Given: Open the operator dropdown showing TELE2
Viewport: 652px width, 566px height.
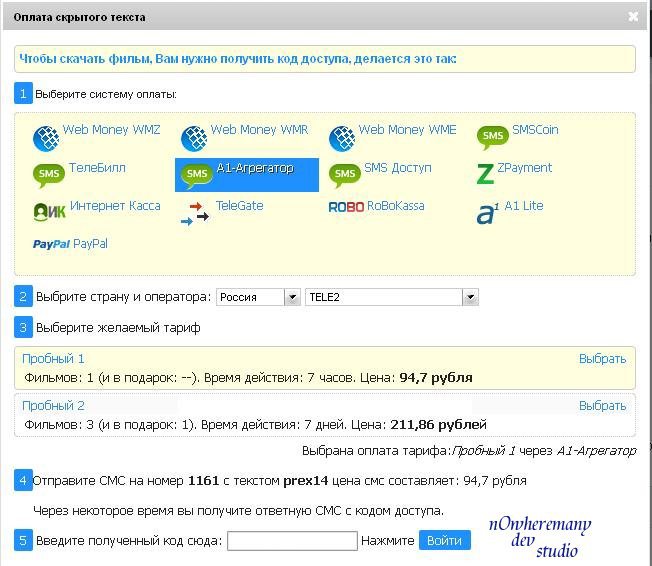Looking at the screenshot, I should (x=392, y=297).
